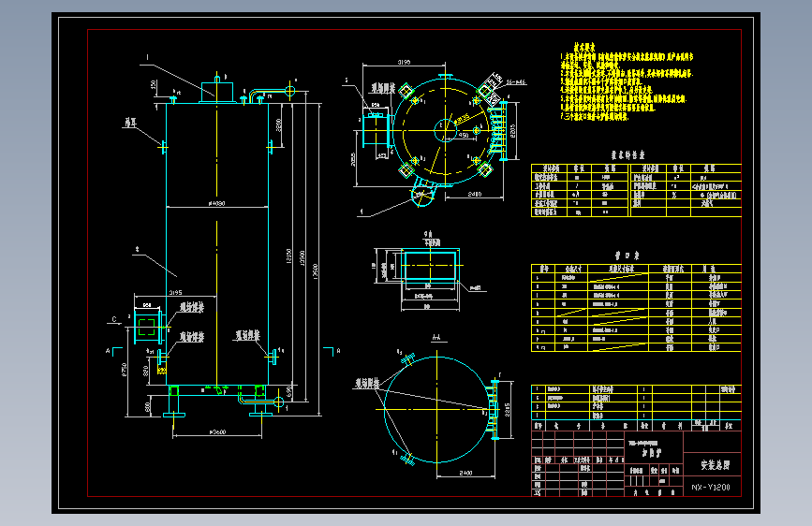
Task: Select the φ750 dimension left of elevation
Action: [124, 370]
